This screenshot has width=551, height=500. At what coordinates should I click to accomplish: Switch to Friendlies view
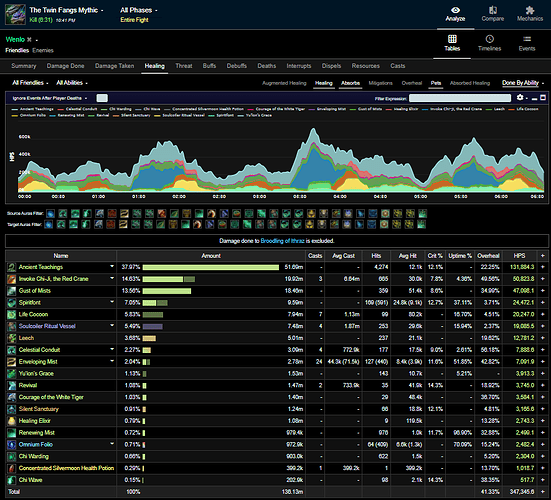(17, 51)
